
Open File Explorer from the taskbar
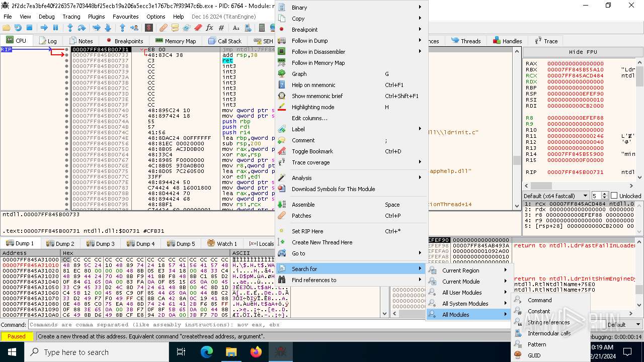coord(231,352)
